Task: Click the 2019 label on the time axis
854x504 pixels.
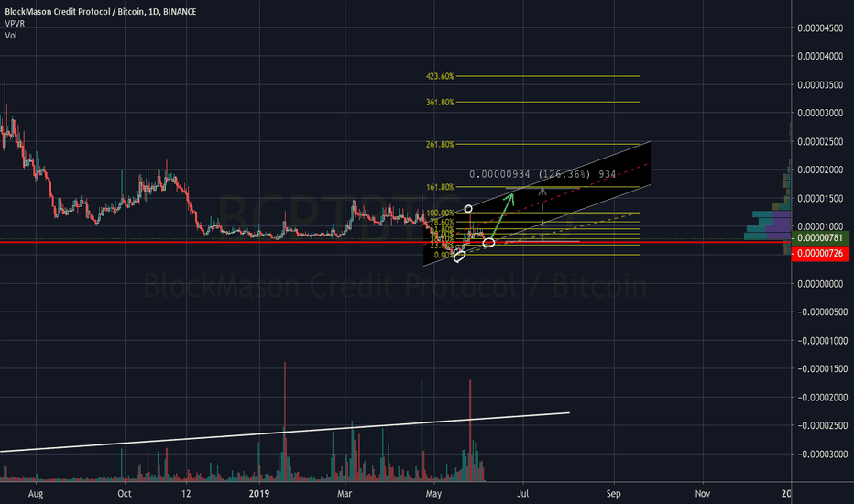Action: pyautogui.click(x=259, y=494)
